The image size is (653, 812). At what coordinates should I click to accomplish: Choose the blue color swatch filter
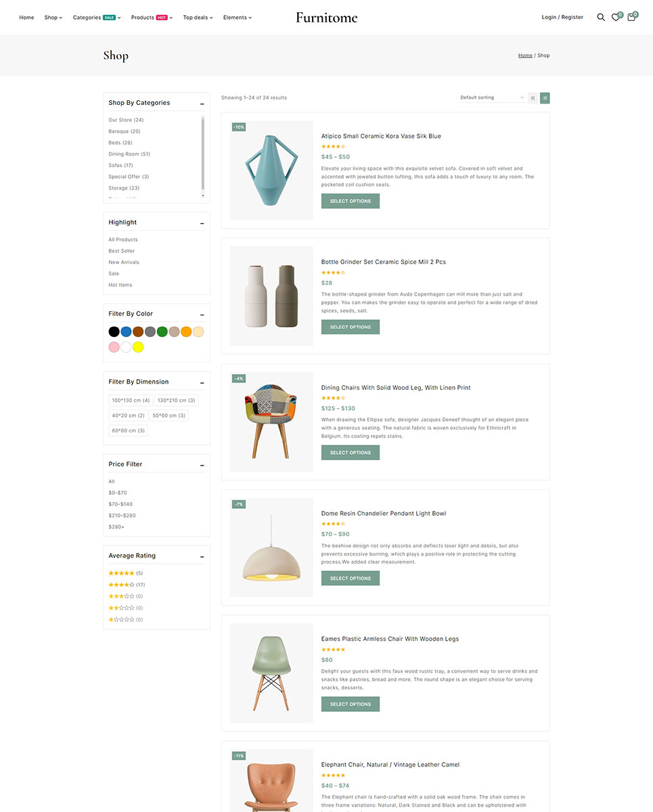click(x=126, y=332)
